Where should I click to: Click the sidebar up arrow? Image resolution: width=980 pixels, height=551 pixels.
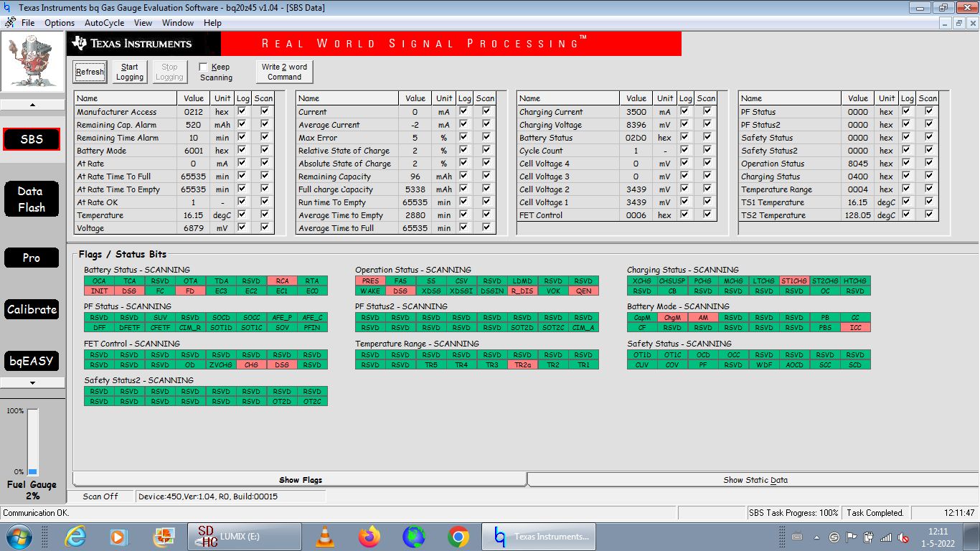coord(32,105)
